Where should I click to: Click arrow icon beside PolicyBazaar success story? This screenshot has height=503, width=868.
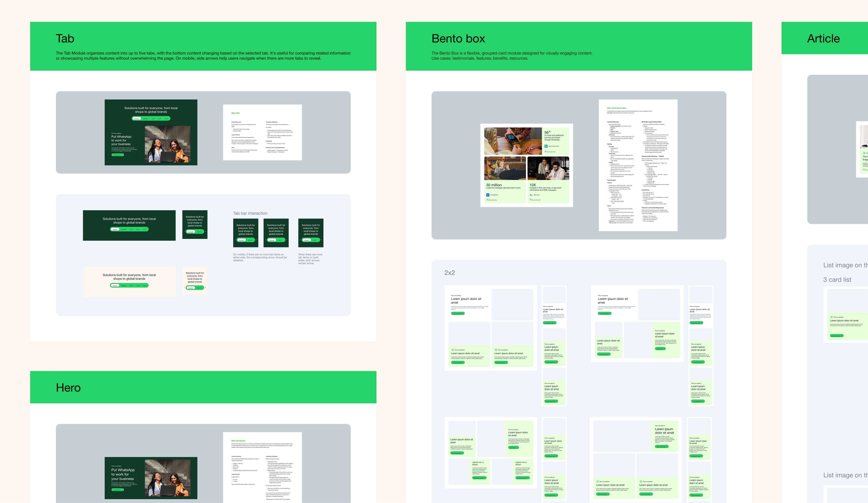[x=487, y=200]
